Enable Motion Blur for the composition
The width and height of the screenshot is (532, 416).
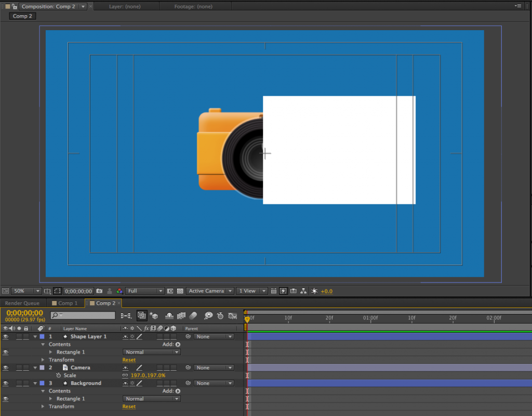[192, 316]
